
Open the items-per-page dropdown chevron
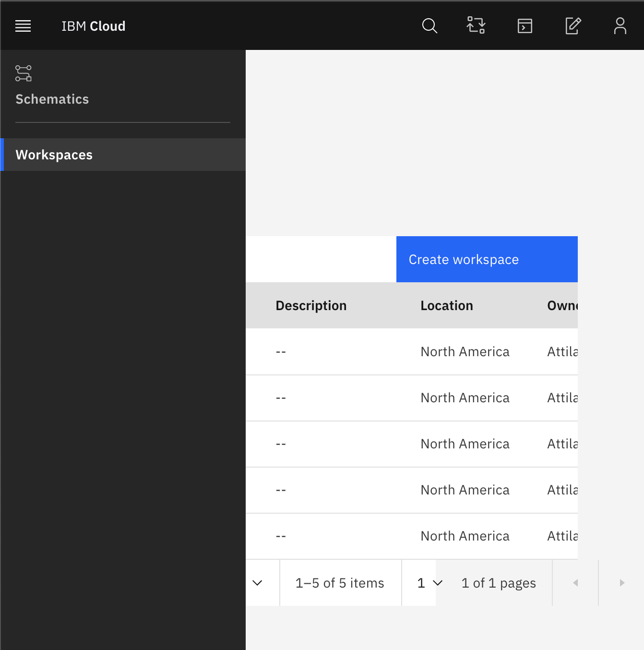point(258,583)
